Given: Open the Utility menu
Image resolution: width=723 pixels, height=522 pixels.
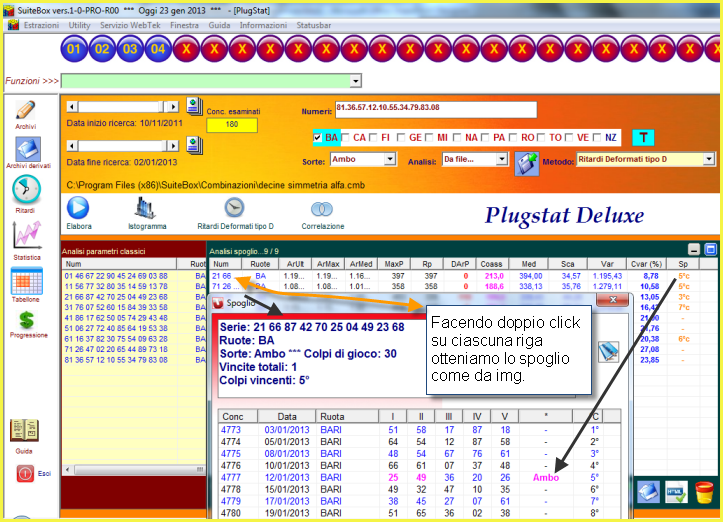Looking at the screenshot, I should point(79,25).
